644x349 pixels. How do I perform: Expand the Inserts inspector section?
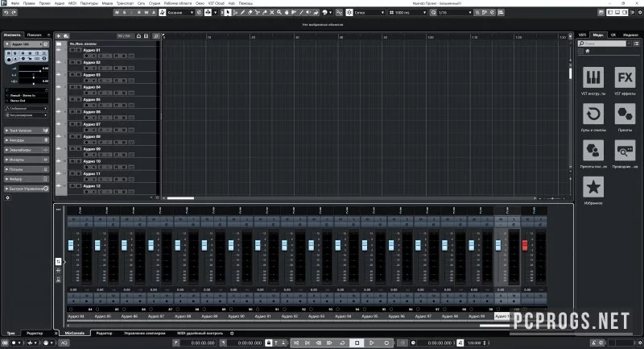(x=27, y=160)
